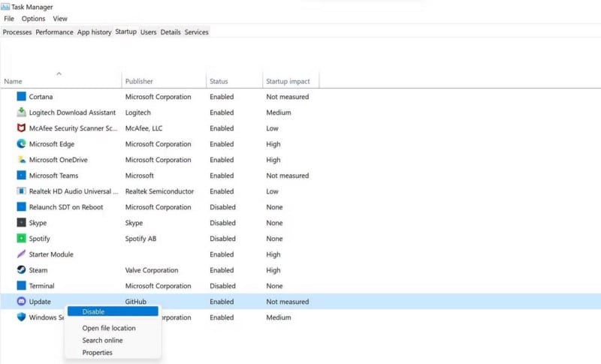Image resolution: width=601 pixels, height=364 pixels.
Task: Select the Skype entry name
Action: [38, 223]
